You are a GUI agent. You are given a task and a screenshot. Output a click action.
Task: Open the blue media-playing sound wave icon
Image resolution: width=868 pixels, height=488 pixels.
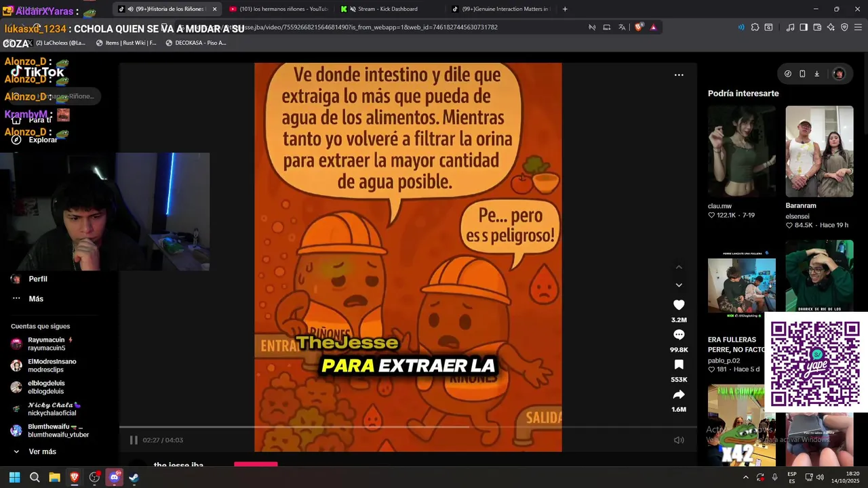pyautogui.click(x=741, y=27)
